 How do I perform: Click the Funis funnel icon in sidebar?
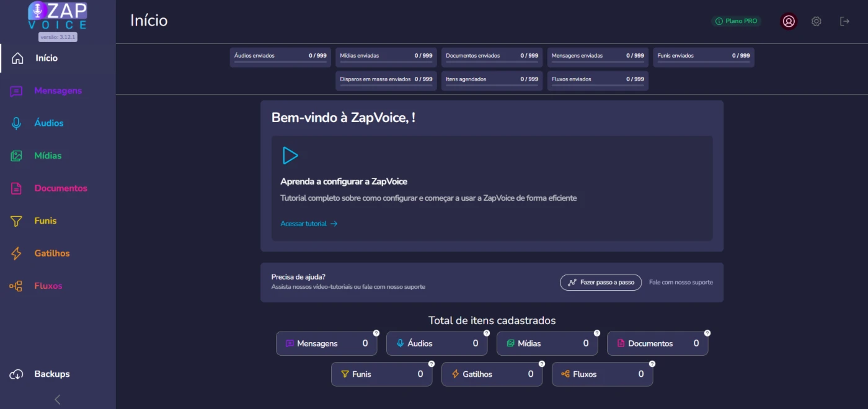pyautogui.click(x=17, y=221)
